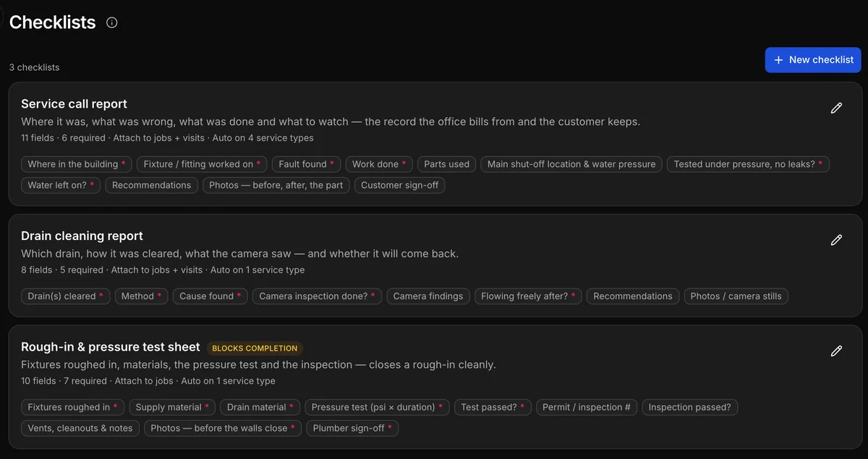Click the 'Permit / inspection #' chip
Viewport: 868px width, 459px height.
click(x=587, y=407)
